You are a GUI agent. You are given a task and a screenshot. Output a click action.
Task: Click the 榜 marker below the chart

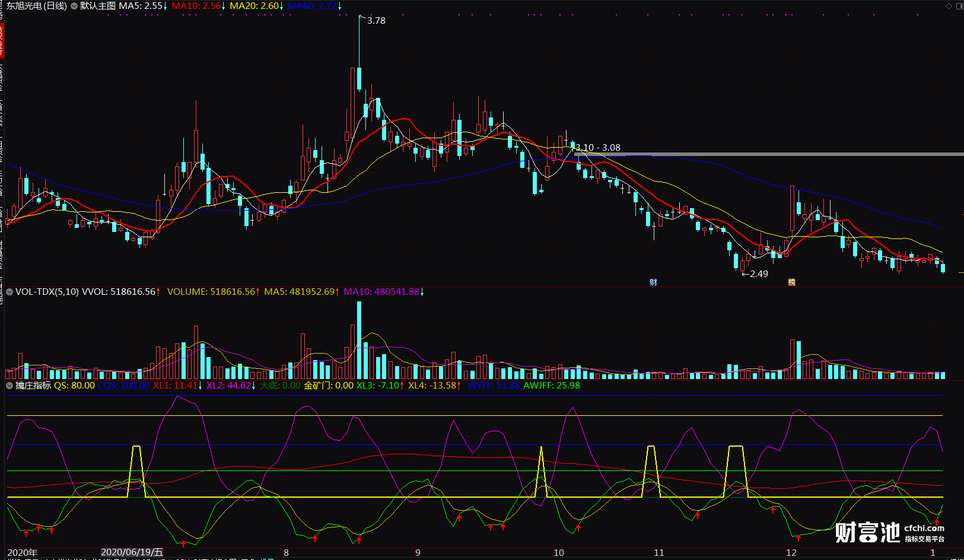[x=791, y=282]
